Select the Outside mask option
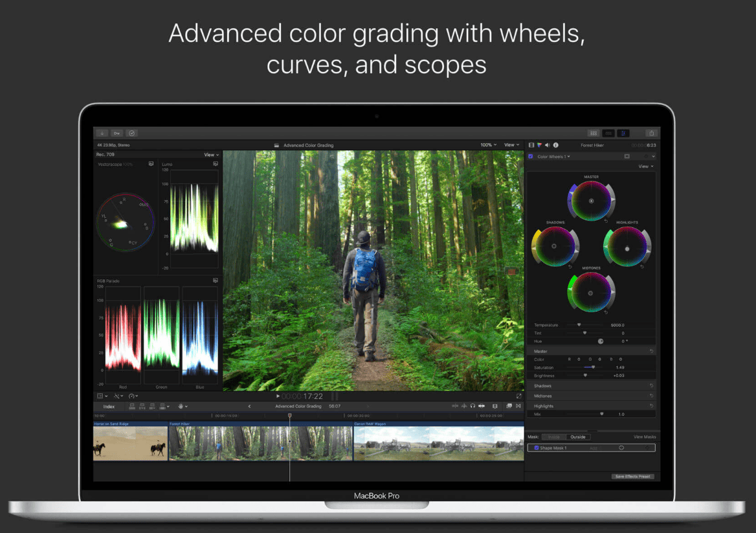The image size is (756, 533). (x=578, y=437)
